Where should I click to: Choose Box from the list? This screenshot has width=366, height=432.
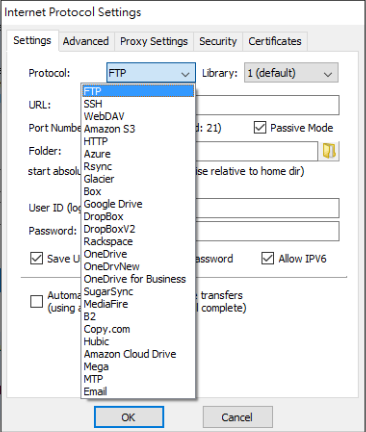138,191
